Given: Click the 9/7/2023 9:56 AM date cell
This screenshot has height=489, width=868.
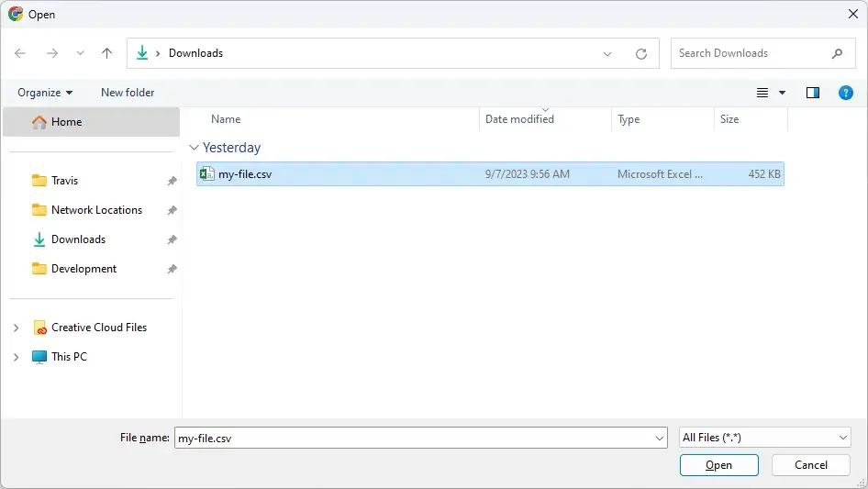Looking at the screenshot, I should coord(527,174).
